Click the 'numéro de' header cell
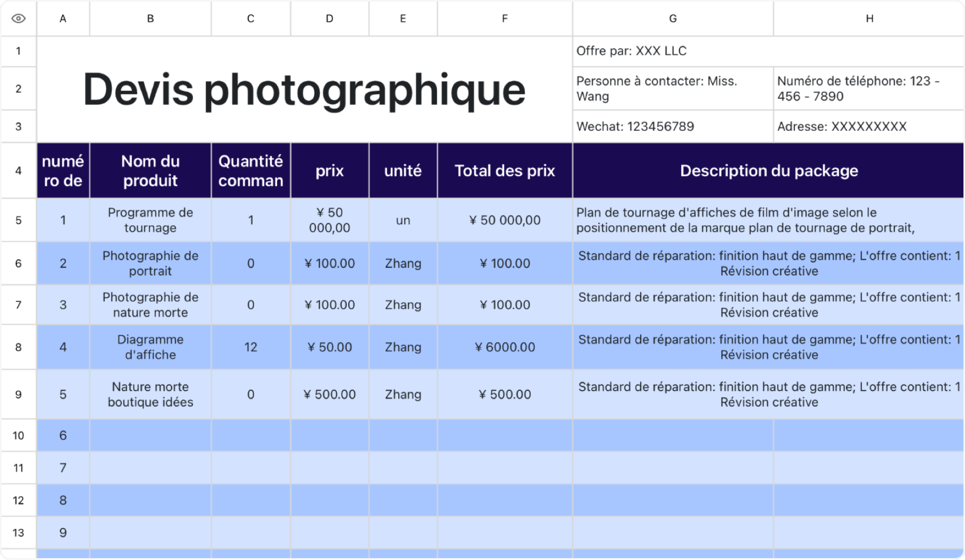This screenshot has width=965, height=560. tap(63, 171)
